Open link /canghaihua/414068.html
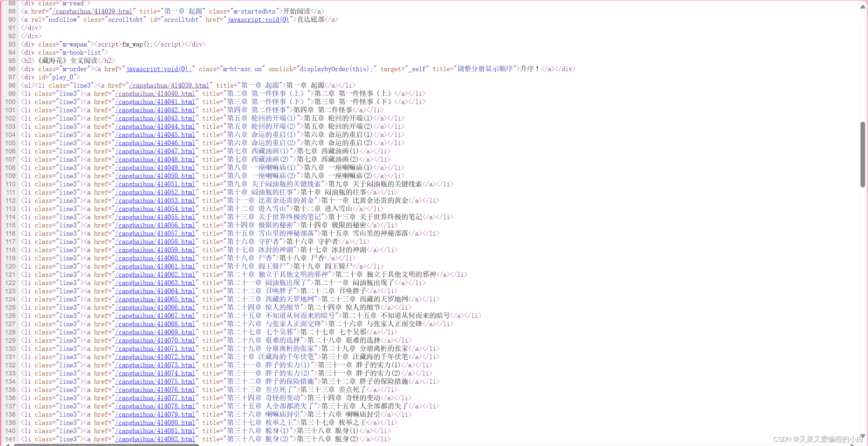The height and width of the screenshot is (446, 868). [x=155, y=324]
